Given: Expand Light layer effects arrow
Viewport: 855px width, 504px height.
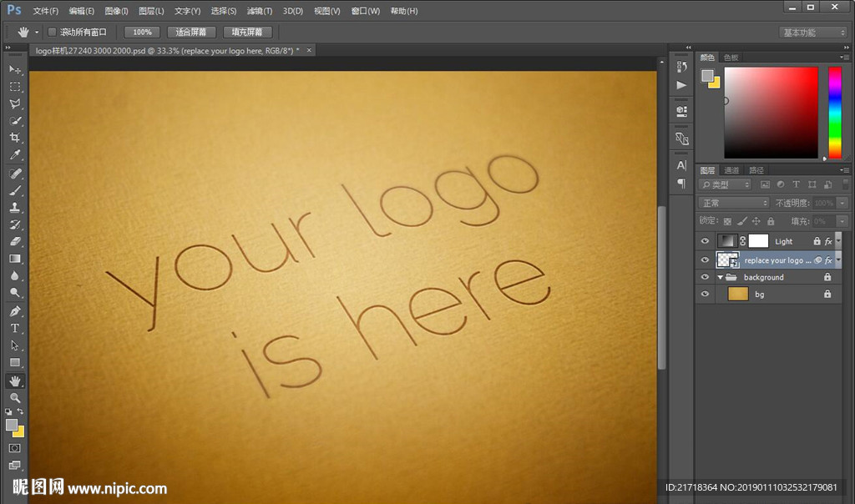Looking at the screenshot, I should [x=838, y=241].
